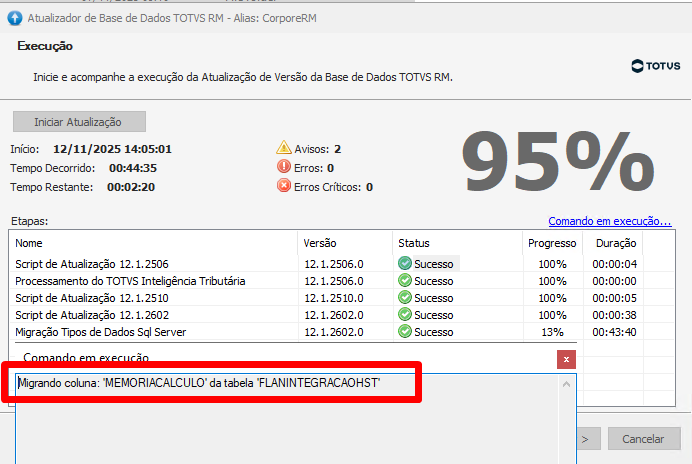Click success icon for Migração Tipos de Dados row
Image resolution: width=692 pixels, height=464 pixels.
[405, 331]
